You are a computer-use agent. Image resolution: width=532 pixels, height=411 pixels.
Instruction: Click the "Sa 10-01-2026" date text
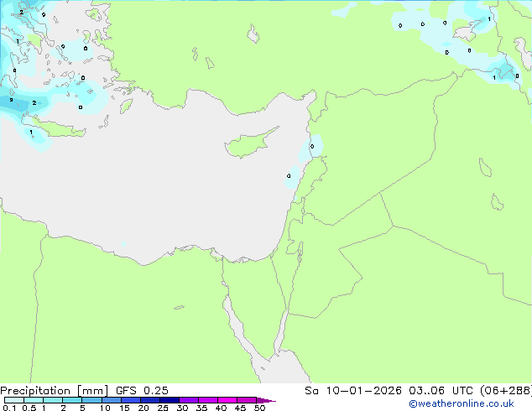[353, 390]
